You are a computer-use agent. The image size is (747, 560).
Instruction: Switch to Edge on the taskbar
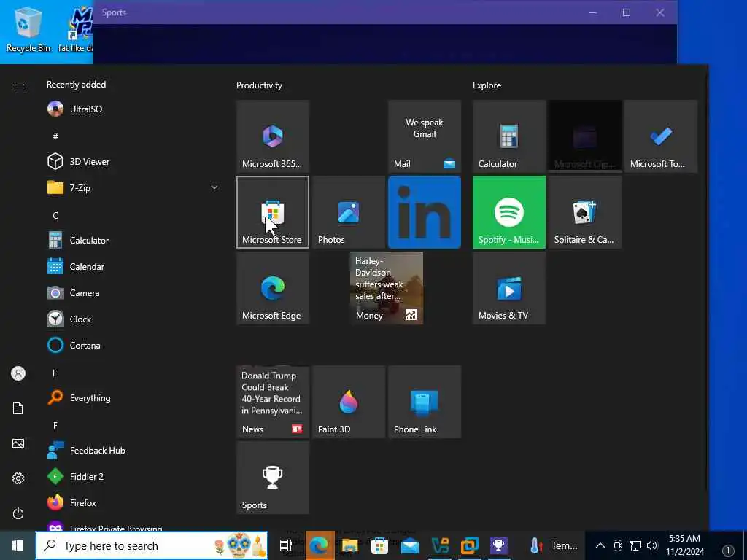pyautogui.click(x=319, y=545)
